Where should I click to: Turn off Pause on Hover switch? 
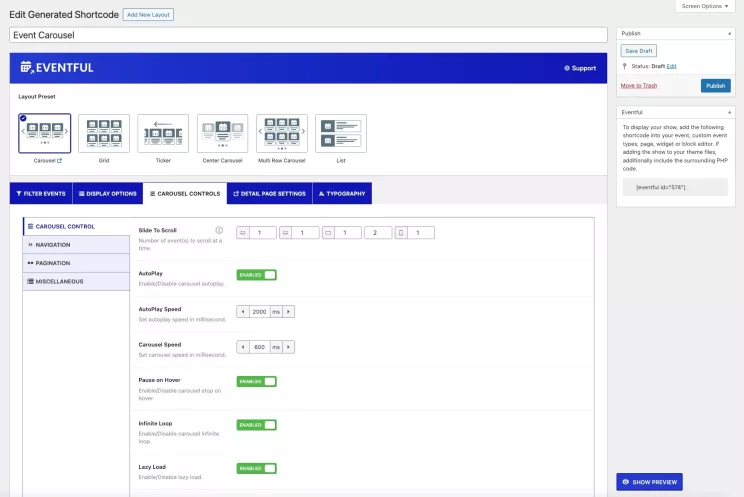coord(256,381)
